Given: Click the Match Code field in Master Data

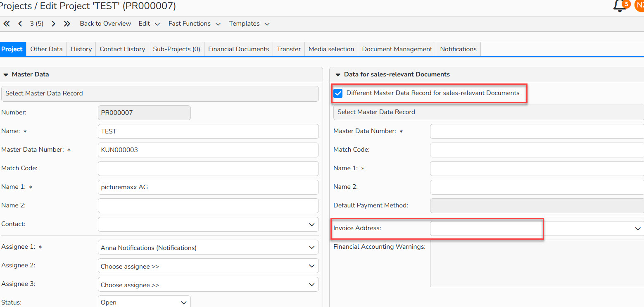Looking at the screenshot, I should [x=208, y=169].
